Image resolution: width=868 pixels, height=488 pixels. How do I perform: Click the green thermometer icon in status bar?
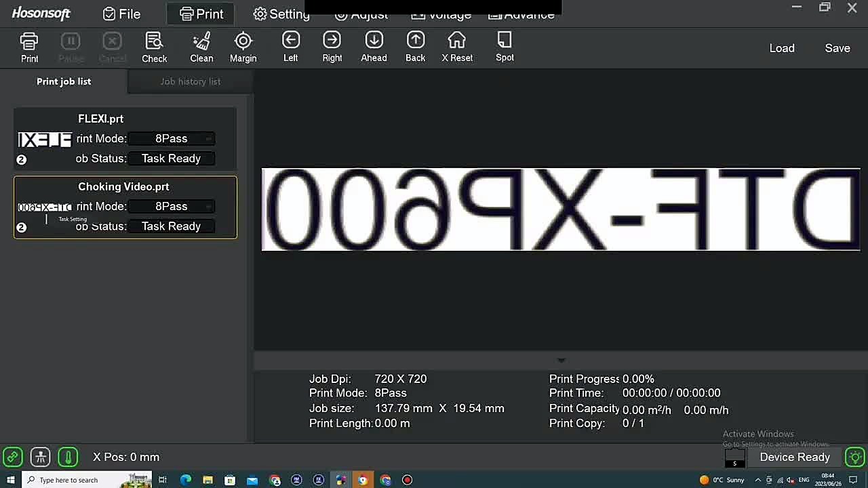(x=68, y=457)
